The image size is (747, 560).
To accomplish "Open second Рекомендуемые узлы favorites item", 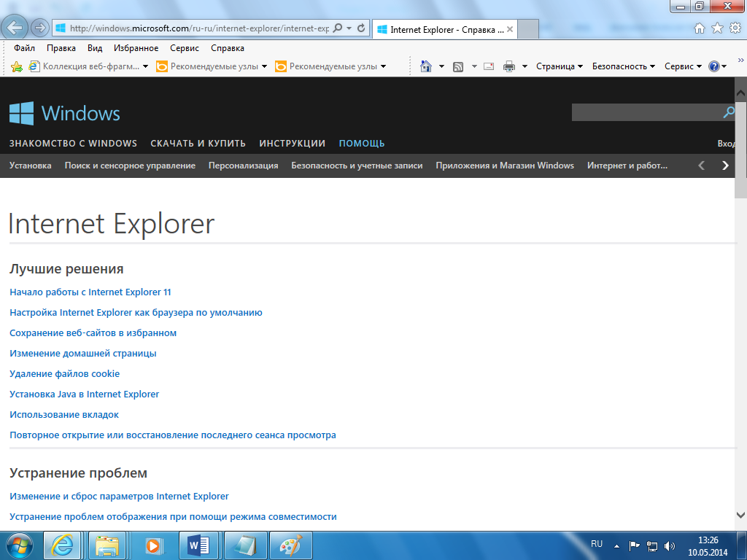I will click(x=326, y=66).
